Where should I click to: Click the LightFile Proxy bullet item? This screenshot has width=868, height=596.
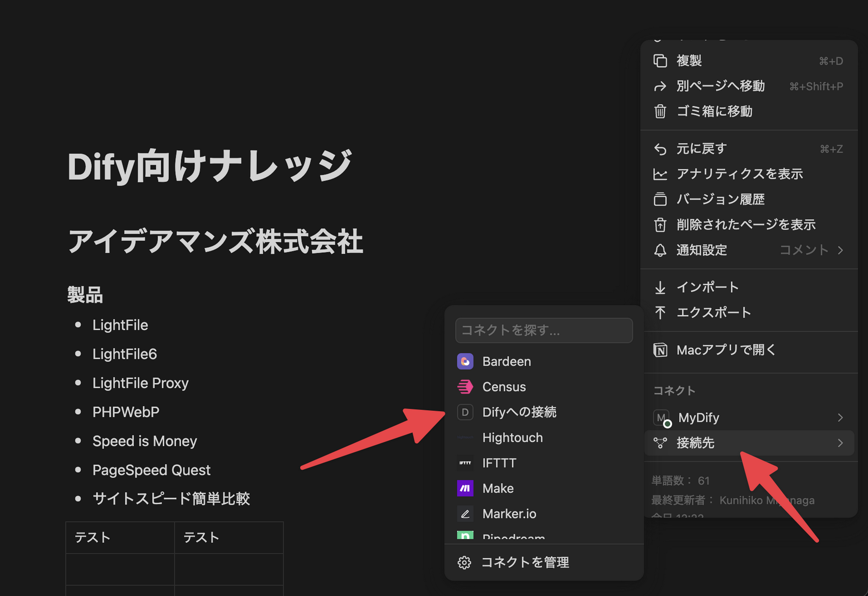141,383
